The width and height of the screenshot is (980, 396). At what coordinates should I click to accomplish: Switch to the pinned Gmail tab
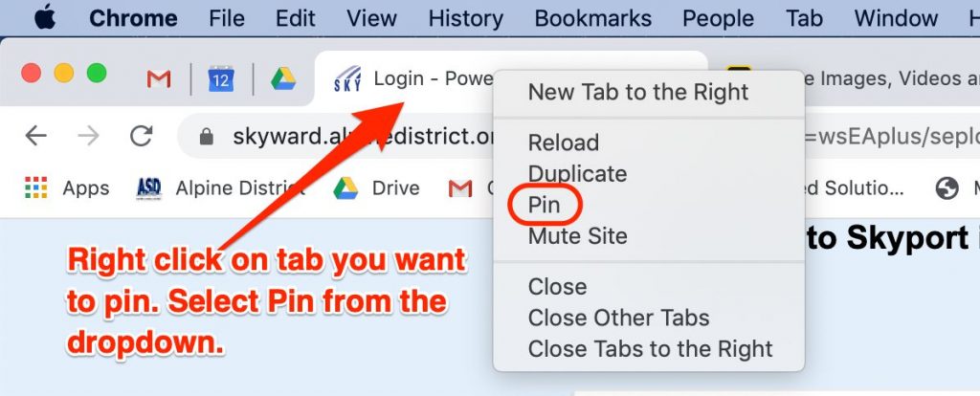(x=159, y=78)
